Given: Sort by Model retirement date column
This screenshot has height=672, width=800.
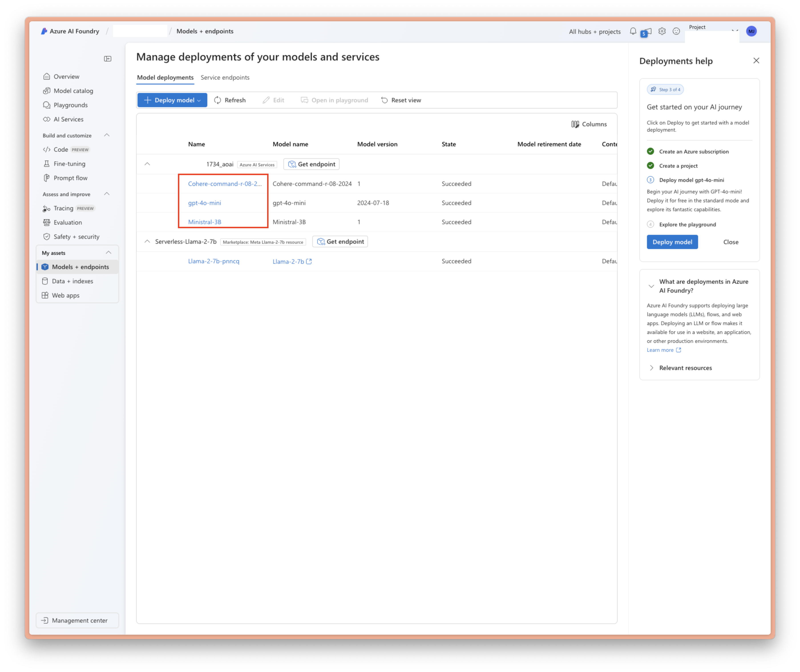Looking at the screenshot, I should [549, 144].
